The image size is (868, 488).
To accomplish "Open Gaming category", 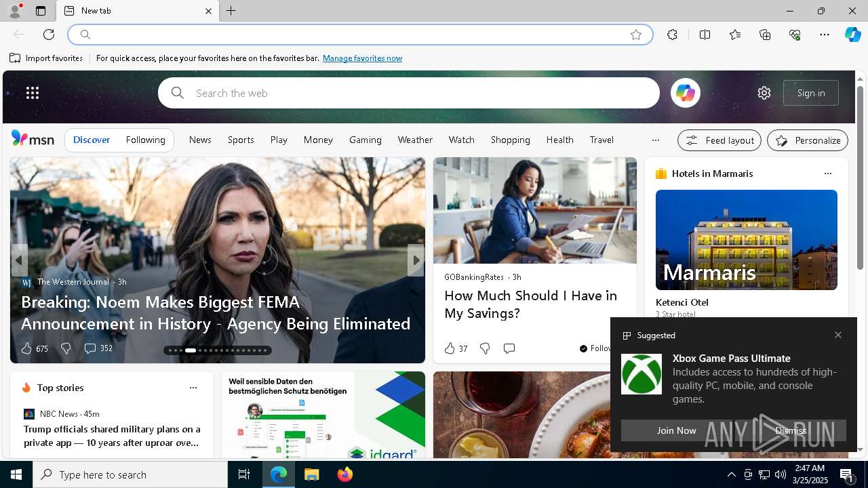I will tap(366, 140).
